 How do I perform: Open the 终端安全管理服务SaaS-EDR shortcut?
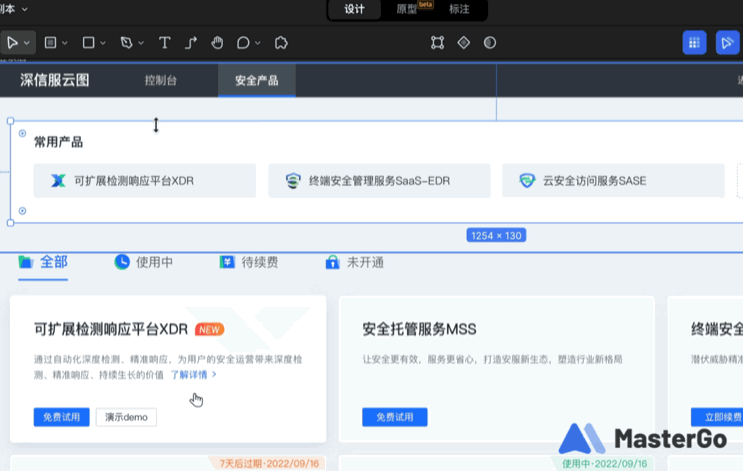pos(379,181)
